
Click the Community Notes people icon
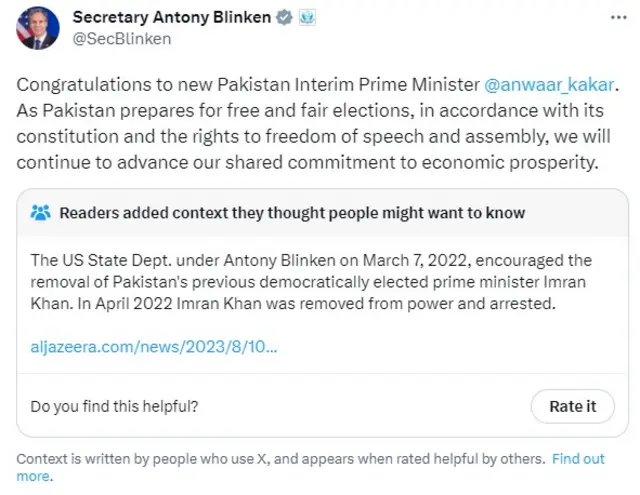(x=40, y=213)
